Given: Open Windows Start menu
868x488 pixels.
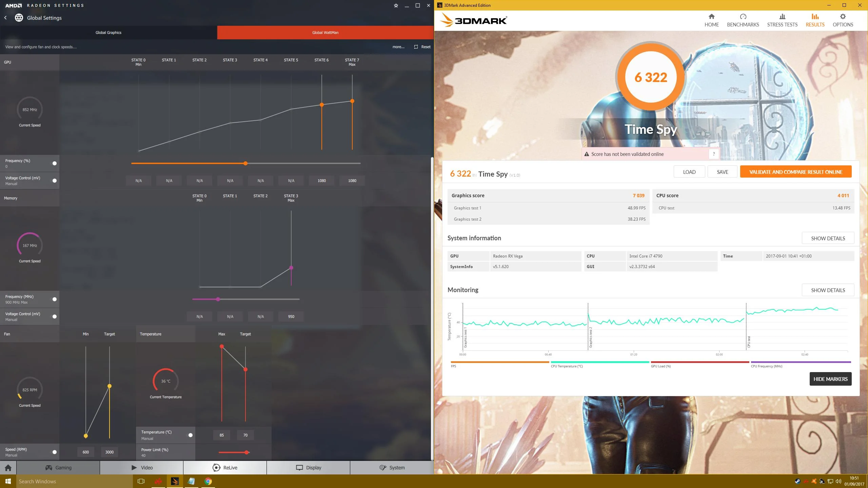Looking at the screenshot, I should pyautogui.click(x=8, y=481).
